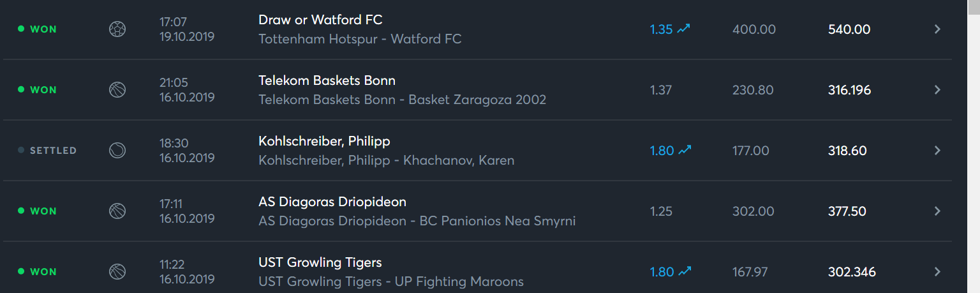Click tennis ball icon in Kohlschreiber row

click(117, 151)
